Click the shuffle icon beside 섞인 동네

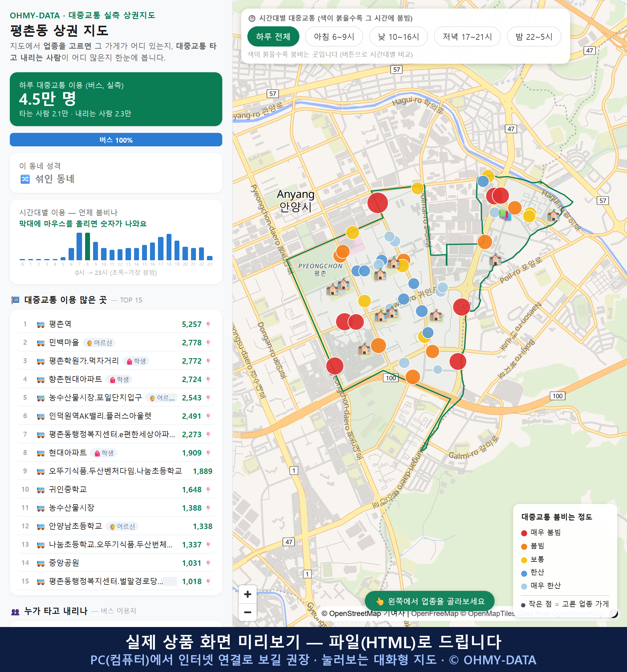[x=25, y=179]
